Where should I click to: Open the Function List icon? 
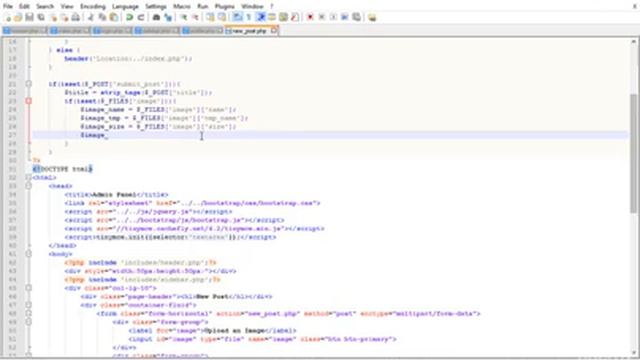[295, 17]
